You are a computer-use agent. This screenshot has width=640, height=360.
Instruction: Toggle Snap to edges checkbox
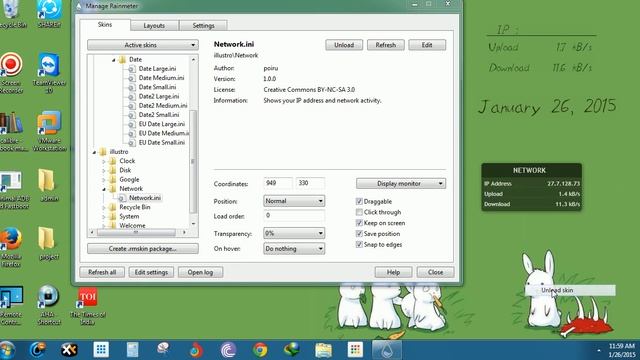coord(359,244)
